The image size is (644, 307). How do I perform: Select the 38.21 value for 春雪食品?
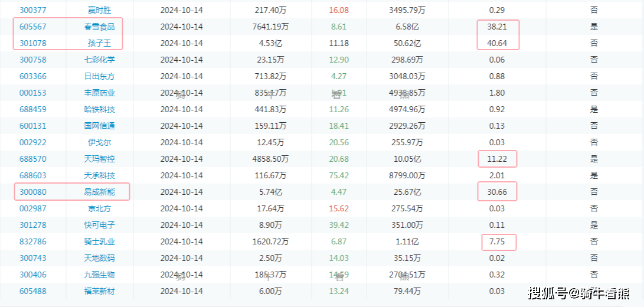[497, 27]
